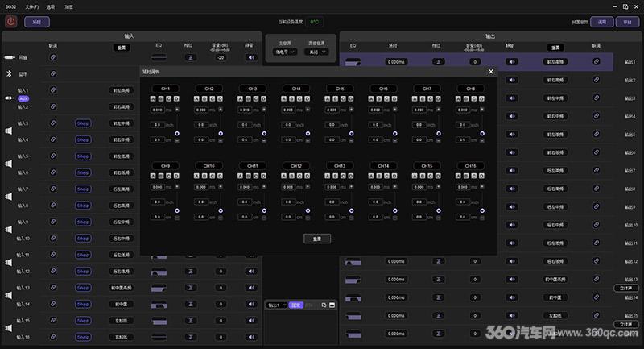Click link icon in the 输出12 row
Screen dimensions: 644x349
597,261
